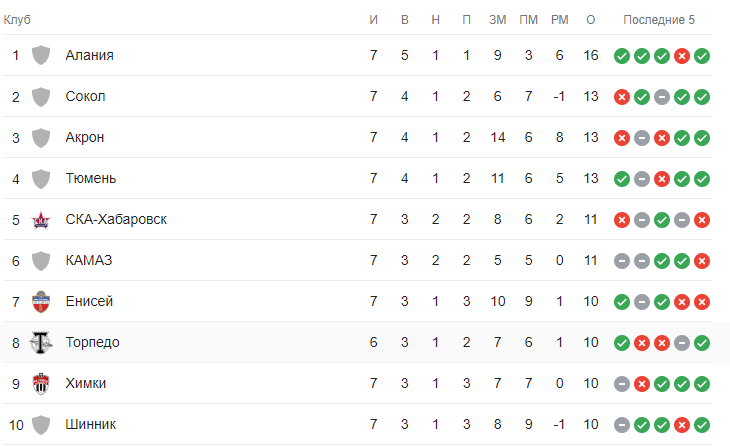Image resolution: width=730 pixels, height=446 pixels.
Task: Click the Енисей club crest
Action: (41, 301)
